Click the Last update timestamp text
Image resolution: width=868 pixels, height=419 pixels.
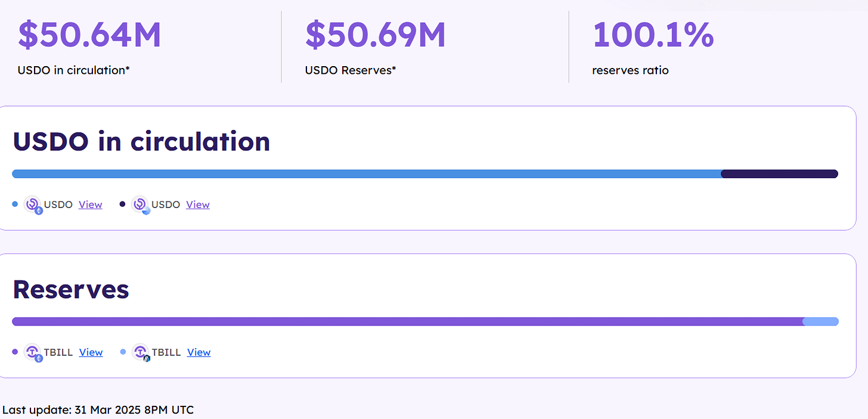click(x=98, y=410)
